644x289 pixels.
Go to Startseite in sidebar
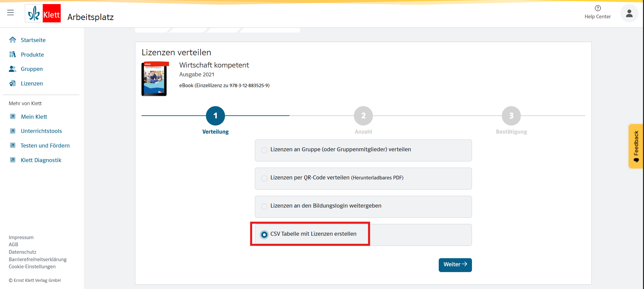pos(33,40)
